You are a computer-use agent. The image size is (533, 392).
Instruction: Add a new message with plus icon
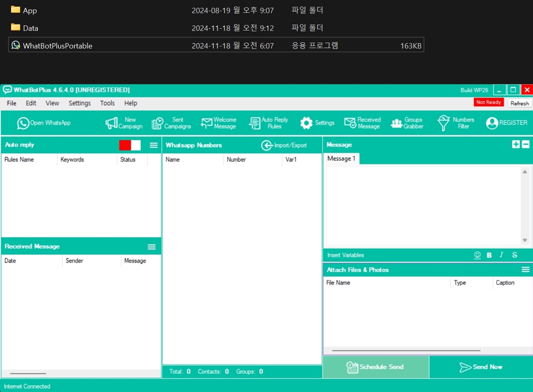pyautogui.click(x=516, y=145)
